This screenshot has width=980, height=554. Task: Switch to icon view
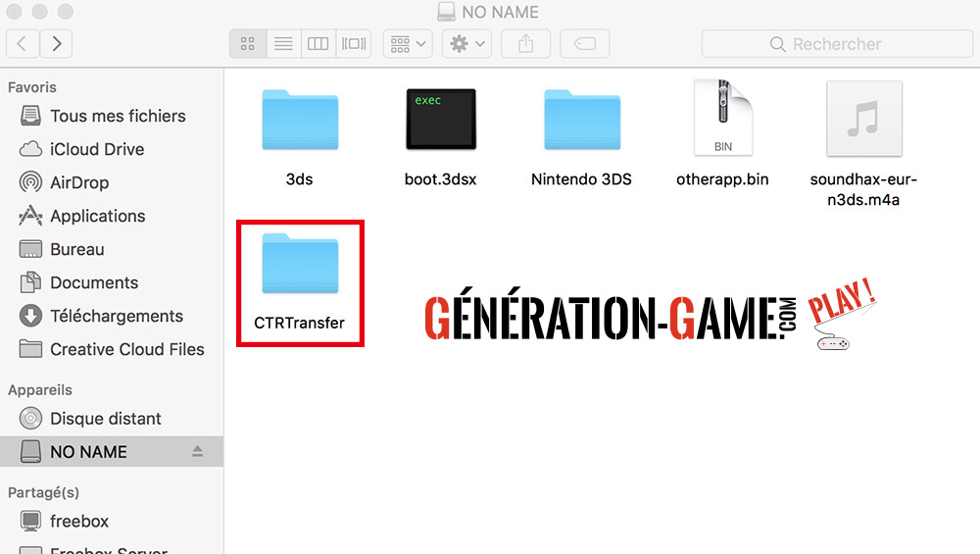248,44
